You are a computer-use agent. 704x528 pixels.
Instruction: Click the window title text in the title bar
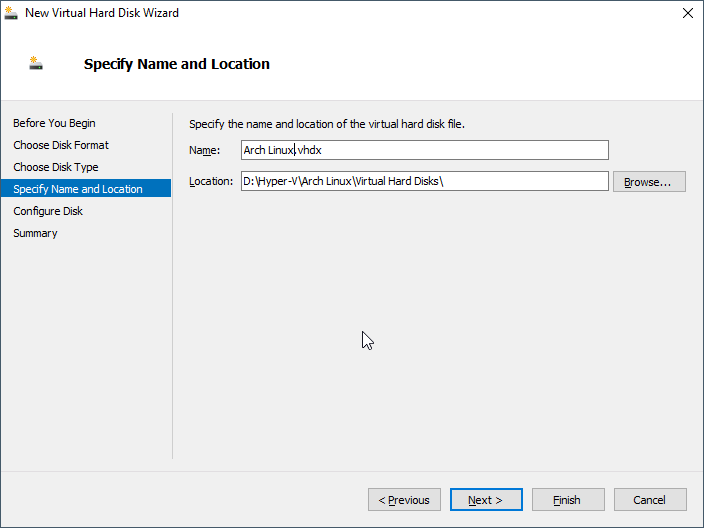[x=102, y=13]
